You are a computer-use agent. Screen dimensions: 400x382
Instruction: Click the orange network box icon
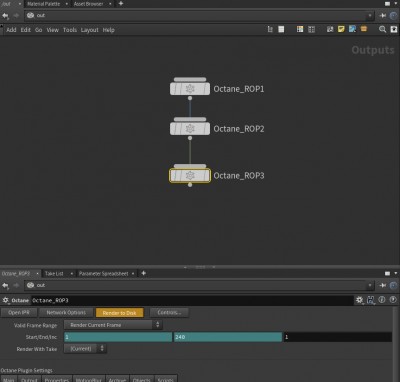[364, 29]
